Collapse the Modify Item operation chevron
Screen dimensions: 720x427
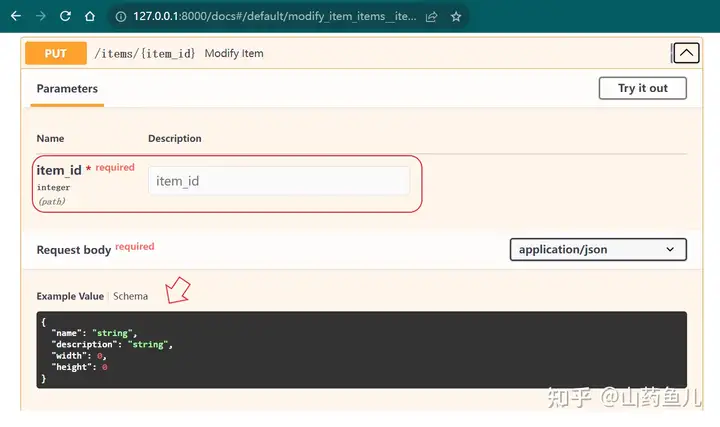point(686,53)
